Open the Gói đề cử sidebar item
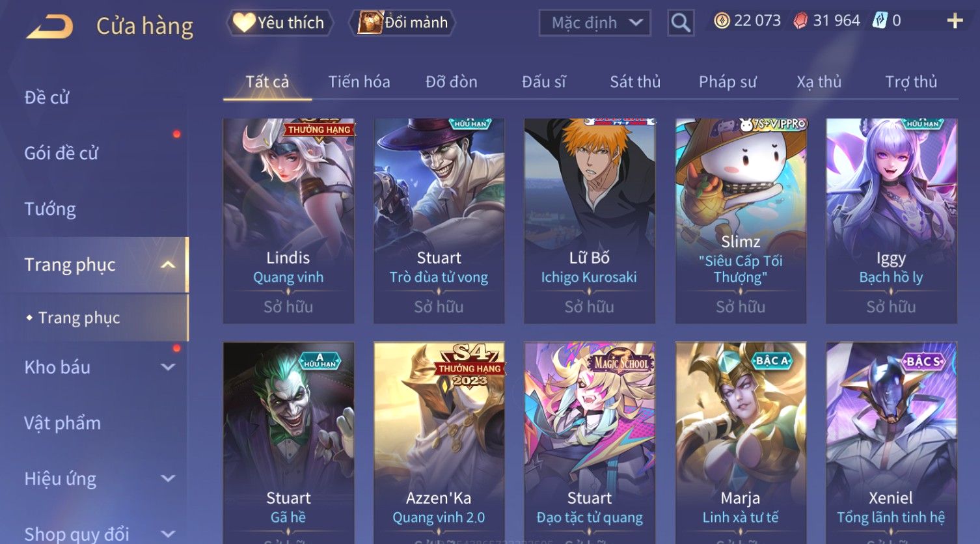Image resolution: width=980 pixels, height=544 pixels. [x=61, y=154]
